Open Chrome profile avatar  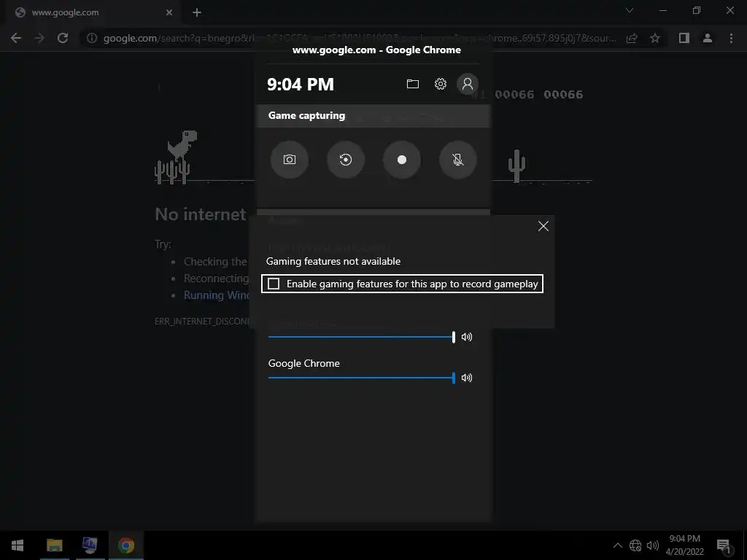coord(708,38)
